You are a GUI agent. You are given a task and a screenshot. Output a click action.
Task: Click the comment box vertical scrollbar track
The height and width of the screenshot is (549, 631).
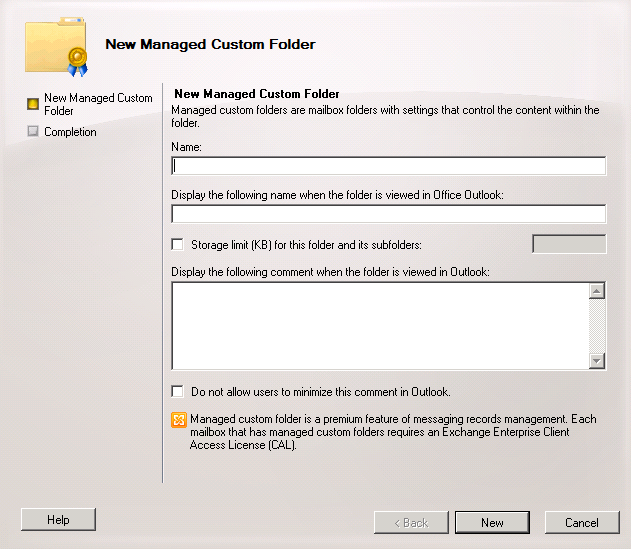click(x=597, y=326)
